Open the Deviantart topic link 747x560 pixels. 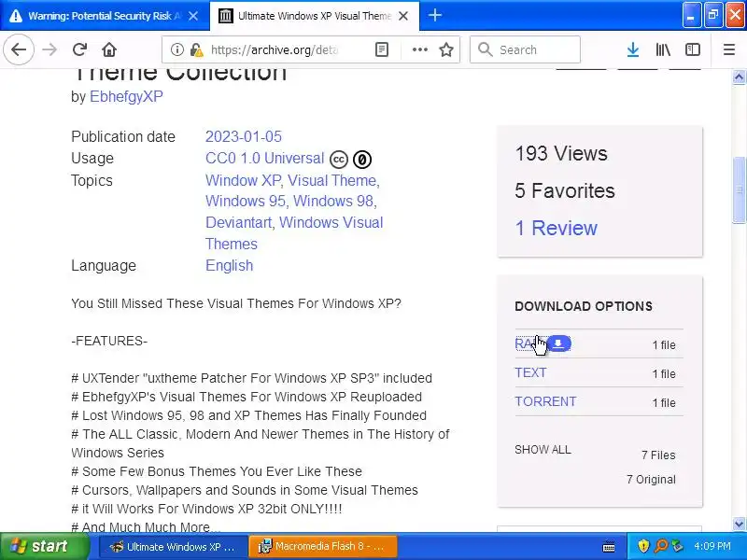pos(238,222)
